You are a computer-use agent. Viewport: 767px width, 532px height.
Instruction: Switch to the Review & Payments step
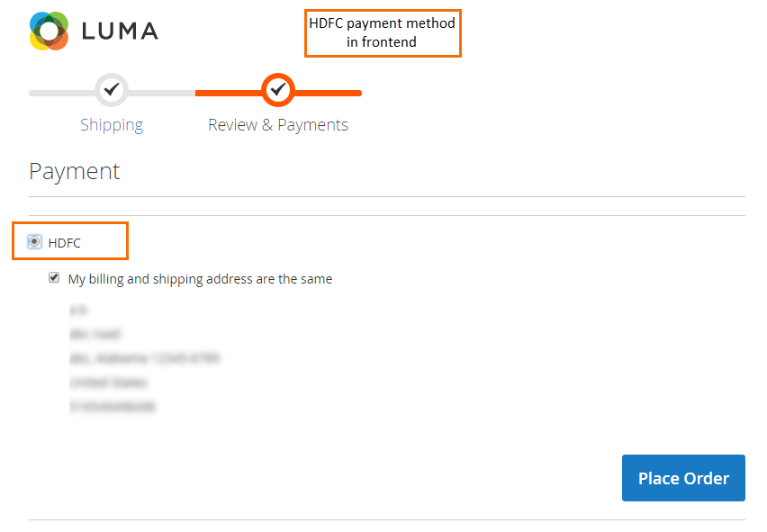pos(277,124)
